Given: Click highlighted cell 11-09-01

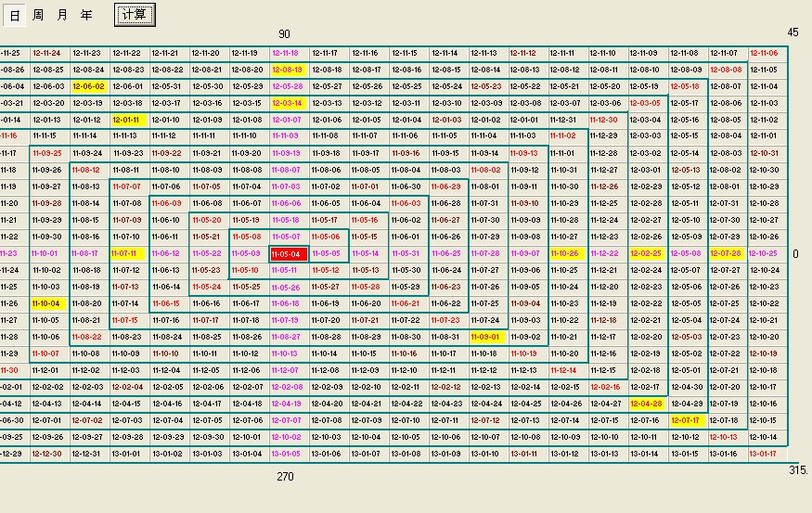Looking at the screenshot, I should tap(485, 337).
